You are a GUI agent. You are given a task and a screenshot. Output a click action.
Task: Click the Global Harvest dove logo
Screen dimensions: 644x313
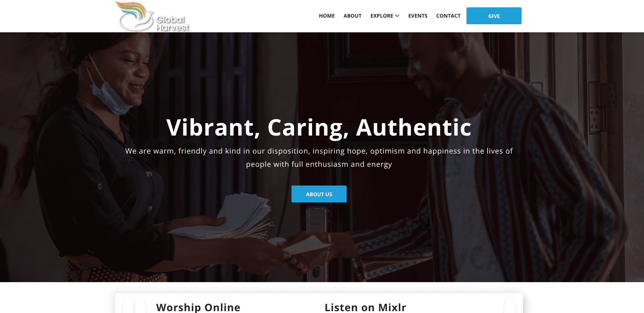point(135,17)
